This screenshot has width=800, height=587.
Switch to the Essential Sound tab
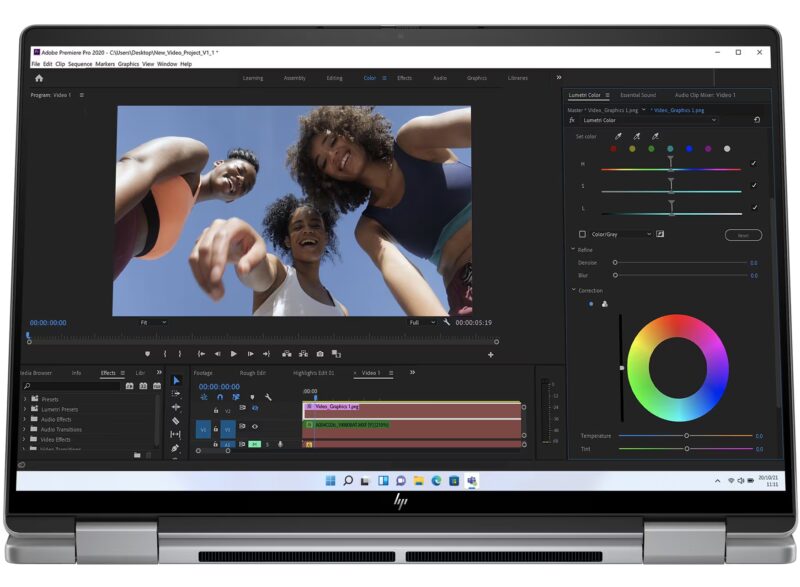click(638, 95)
